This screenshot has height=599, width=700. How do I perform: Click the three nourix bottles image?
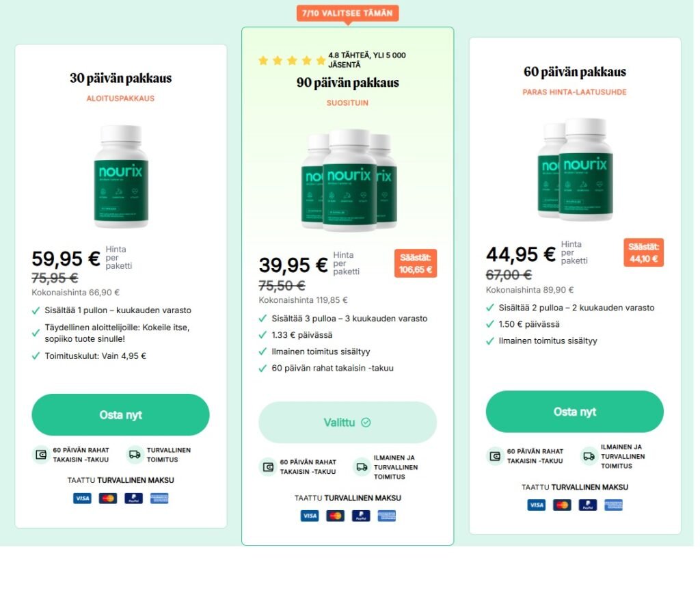(x=349, y=181)
